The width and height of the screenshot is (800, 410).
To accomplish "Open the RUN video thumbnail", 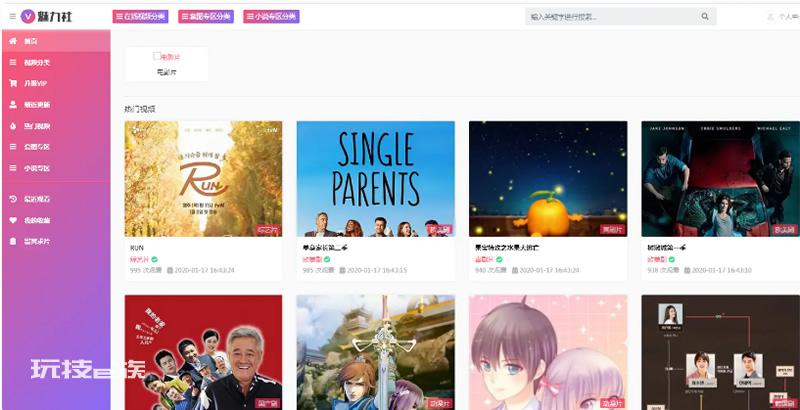I will [203, 179].
